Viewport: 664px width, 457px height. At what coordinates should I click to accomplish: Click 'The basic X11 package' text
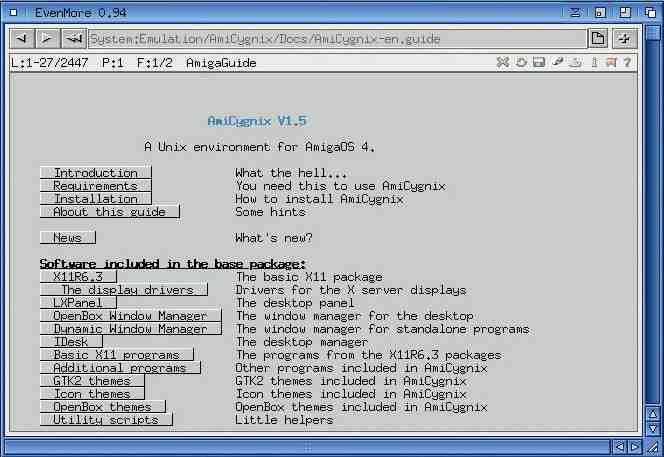309,277
